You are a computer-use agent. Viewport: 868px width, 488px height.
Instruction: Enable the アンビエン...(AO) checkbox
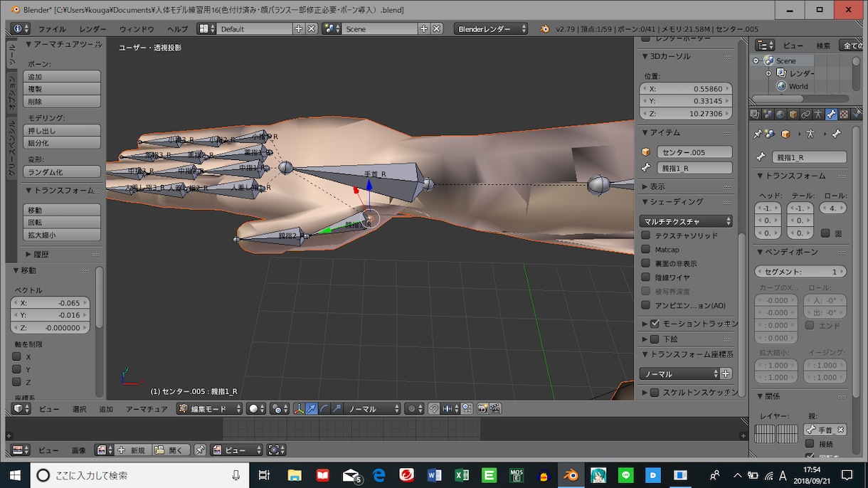pyautogui.click(x=646, y=305)
